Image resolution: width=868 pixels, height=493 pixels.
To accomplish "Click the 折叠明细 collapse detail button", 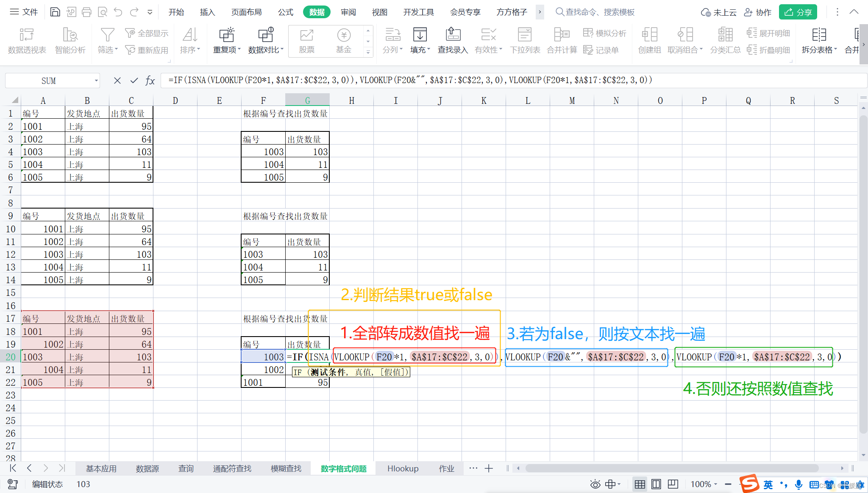I will 768,50.
